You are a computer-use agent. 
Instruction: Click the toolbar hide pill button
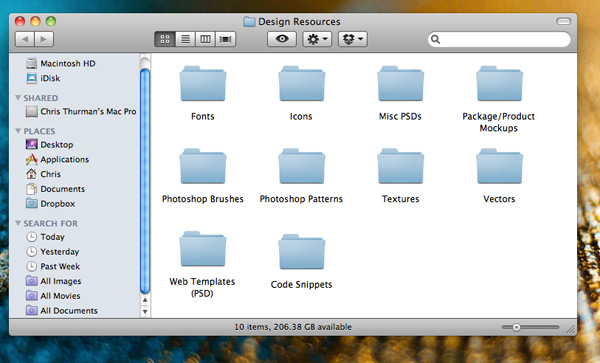click(x=564, y=21)
